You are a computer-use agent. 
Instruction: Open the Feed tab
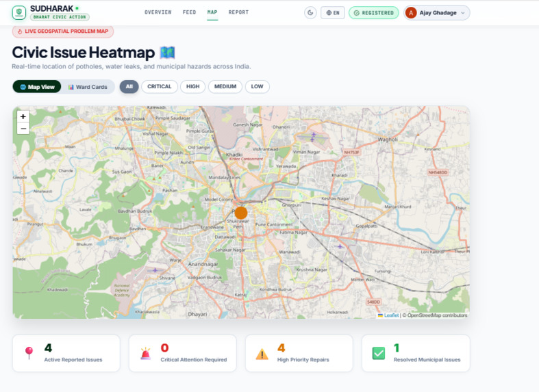[x=189, y=12]
